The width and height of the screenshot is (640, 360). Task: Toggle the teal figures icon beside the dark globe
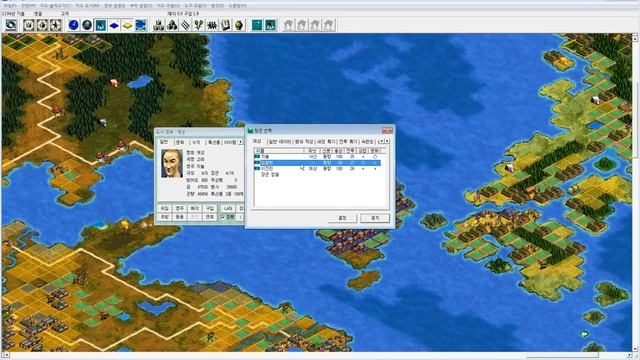tap(100, 25)
